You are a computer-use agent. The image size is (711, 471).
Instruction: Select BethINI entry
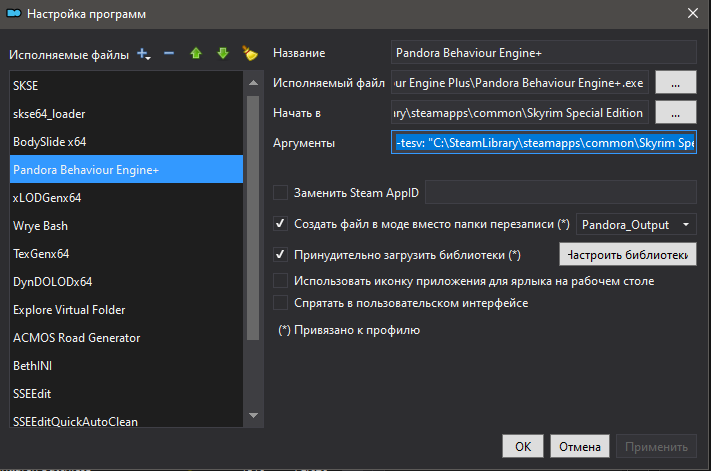[x=127, y=365]
